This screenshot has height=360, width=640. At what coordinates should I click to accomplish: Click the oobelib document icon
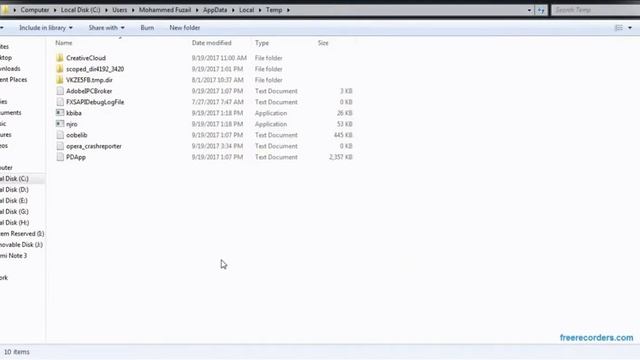(60, 135)
